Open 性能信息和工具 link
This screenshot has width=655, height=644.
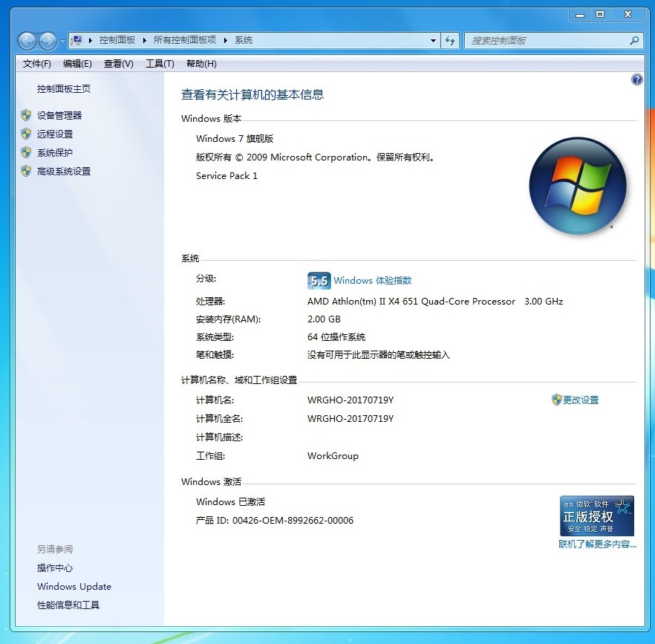tap(68, 605)
